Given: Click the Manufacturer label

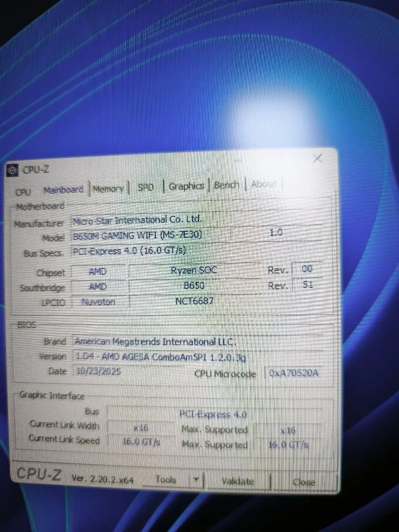Looking at the screenshot, I should [39, 224].
